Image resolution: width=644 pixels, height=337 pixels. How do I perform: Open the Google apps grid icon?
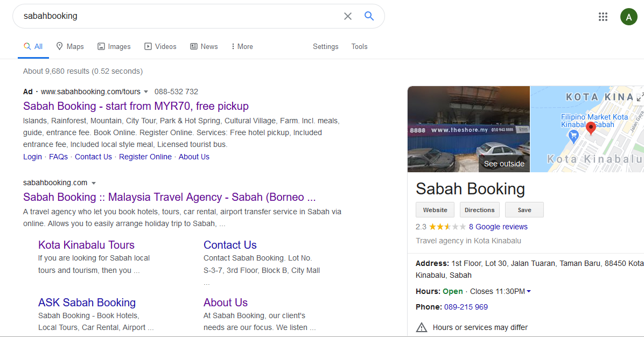pyautogui.click(x=603, y=17)
